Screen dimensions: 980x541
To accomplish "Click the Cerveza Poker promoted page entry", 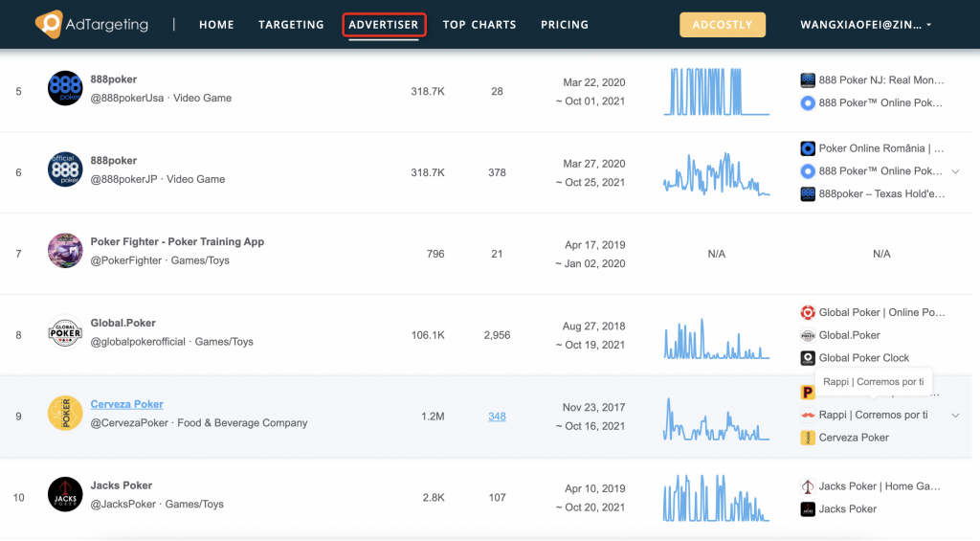I will pos(854,438).
